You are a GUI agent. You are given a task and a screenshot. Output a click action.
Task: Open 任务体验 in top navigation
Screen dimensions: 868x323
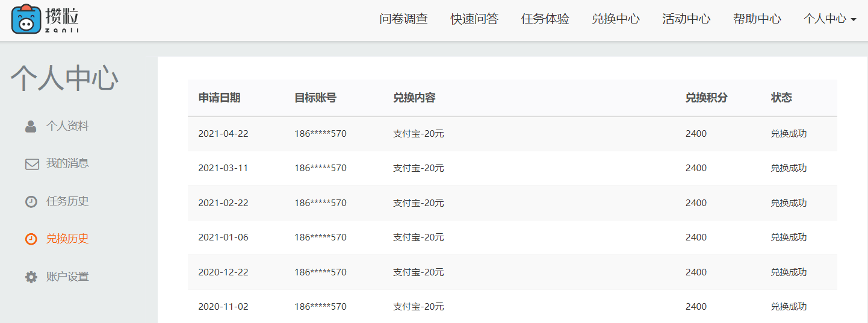click(x=545, y=19)
